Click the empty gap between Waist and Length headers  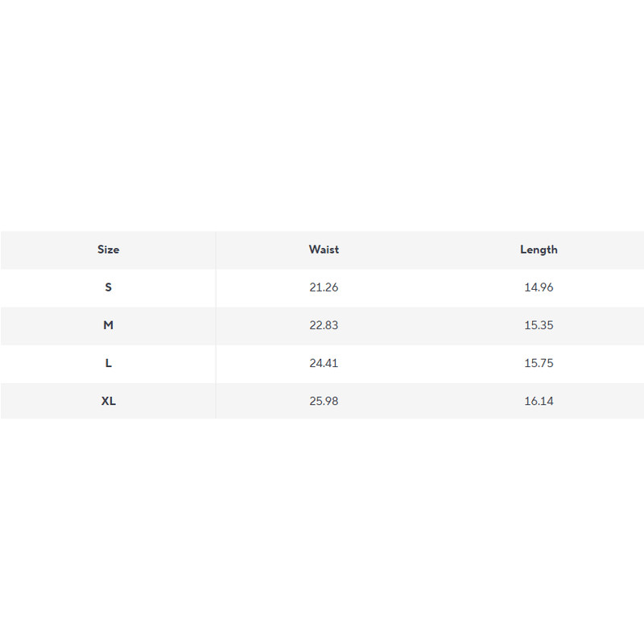click(431, 250)
